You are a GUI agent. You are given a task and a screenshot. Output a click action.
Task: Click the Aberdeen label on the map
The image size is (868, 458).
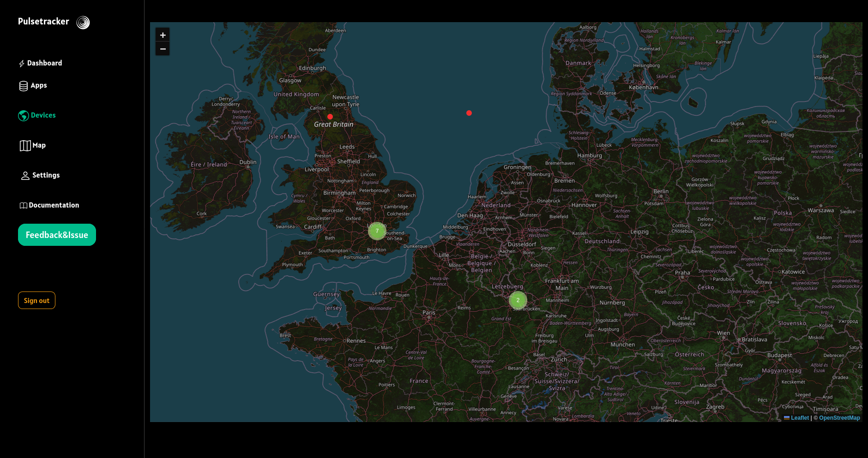[x=336, y=30]
